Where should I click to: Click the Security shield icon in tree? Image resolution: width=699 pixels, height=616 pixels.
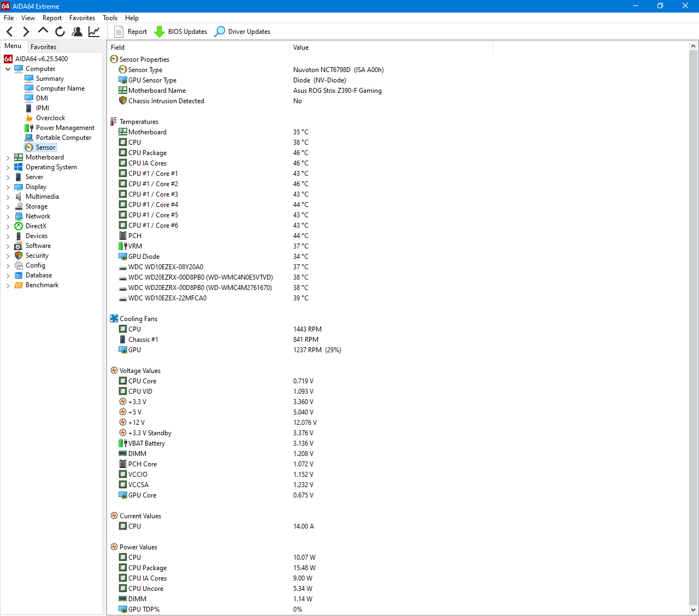[x=19, y=256]
